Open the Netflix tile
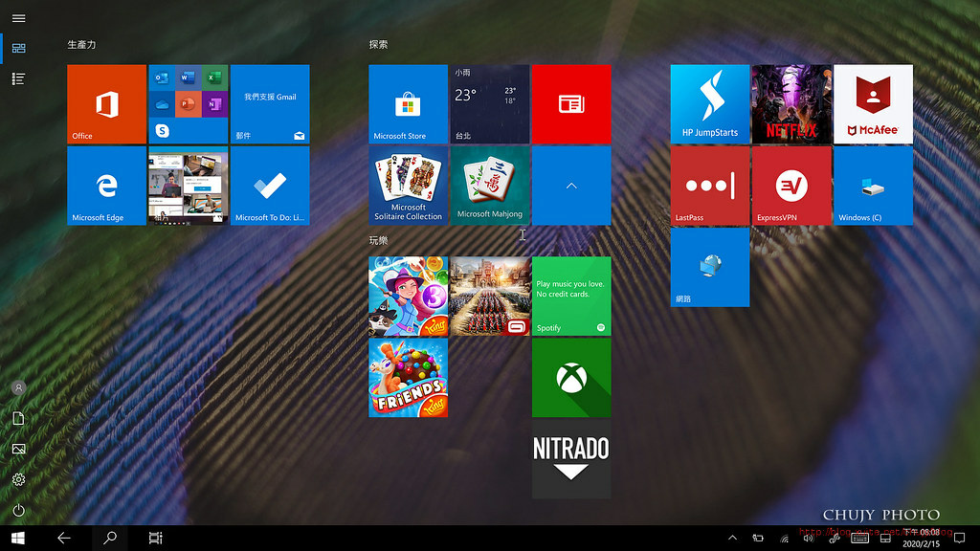 (x=791, y=104)
